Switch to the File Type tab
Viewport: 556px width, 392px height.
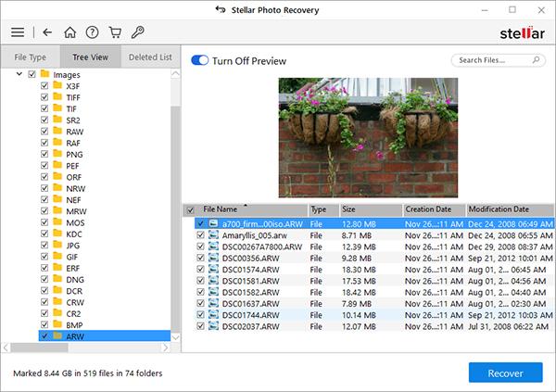(x=29, y=57)
